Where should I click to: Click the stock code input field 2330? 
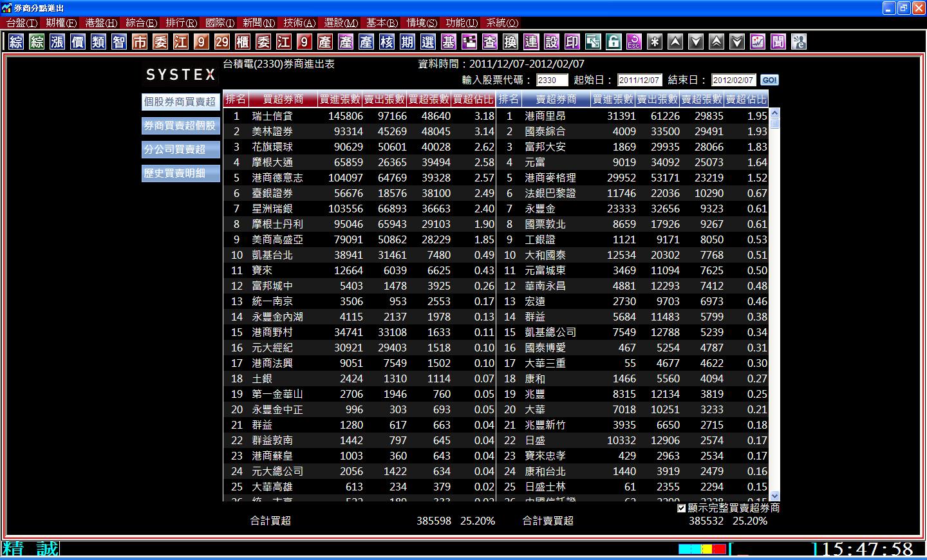click(x=552, y=80)
